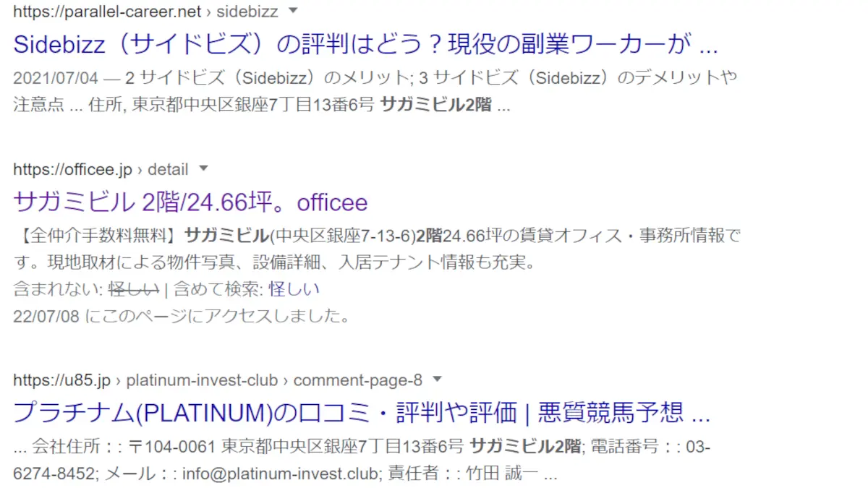Open the dropdown arrow beside parallel-career.net sidebizz
This screenshot has height=488, width=868.
click(293, 11)
